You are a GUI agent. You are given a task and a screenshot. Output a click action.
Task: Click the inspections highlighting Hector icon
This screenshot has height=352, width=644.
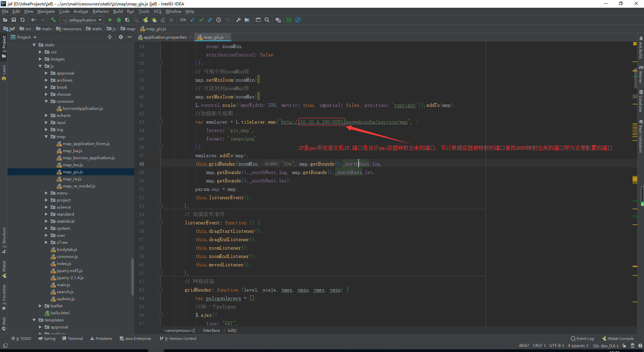633,346
